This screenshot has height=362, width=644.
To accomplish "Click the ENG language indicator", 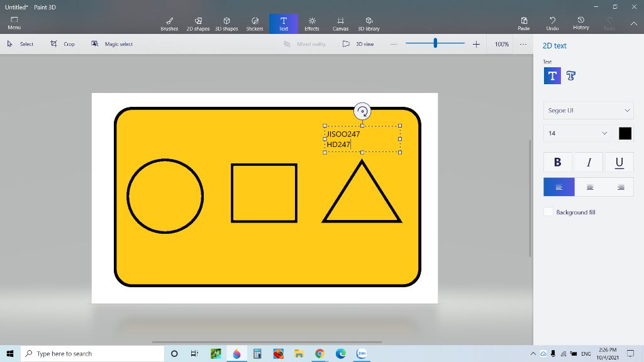I will [x=586, y=353].
